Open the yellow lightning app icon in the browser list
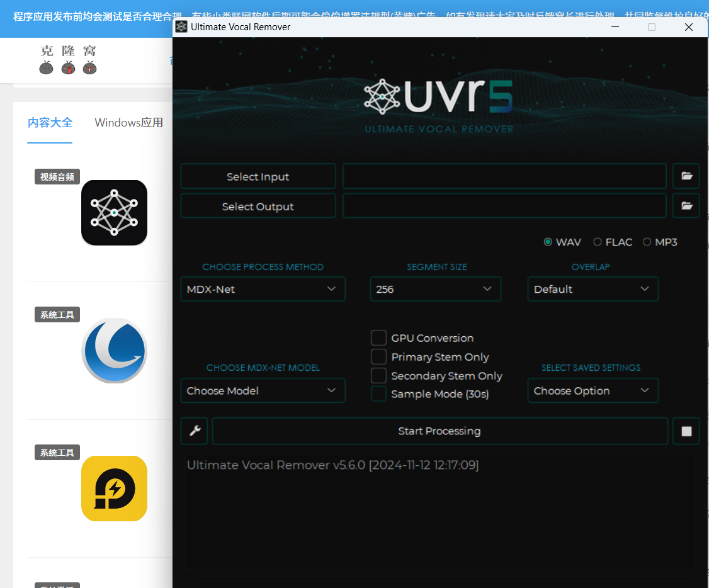This screenshot has width=709, height=588. coord(115,489)
